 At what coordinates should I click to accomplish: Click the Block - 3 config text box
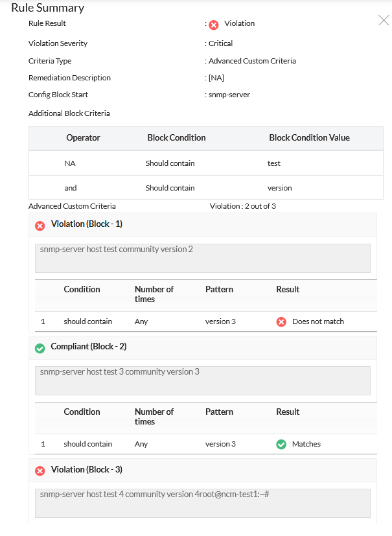202,503
